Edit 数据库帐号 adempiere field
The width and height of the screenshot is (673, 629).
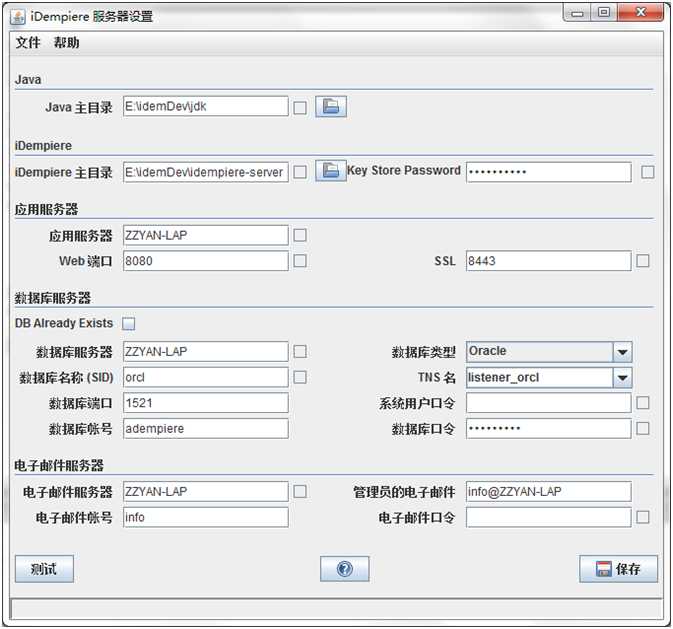coord(206,428)
